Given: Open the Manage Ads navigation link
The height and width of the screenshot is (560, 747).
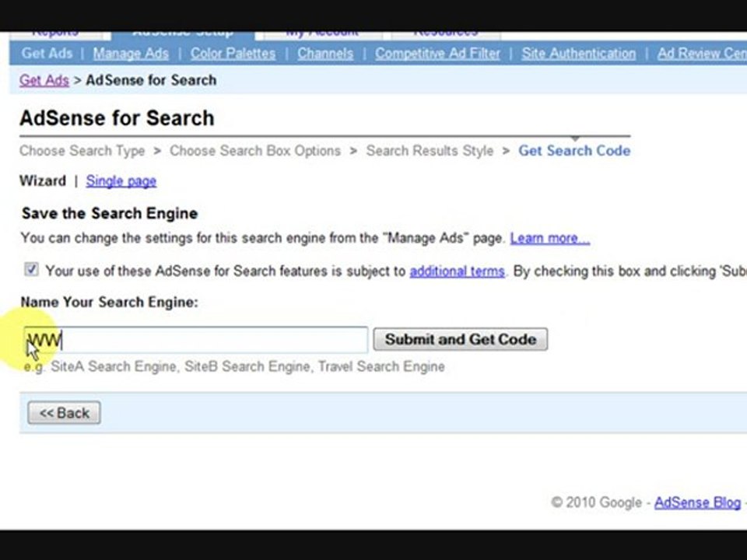Looking at the screenshot, I should pyautogui.click(x=131, y=54).
